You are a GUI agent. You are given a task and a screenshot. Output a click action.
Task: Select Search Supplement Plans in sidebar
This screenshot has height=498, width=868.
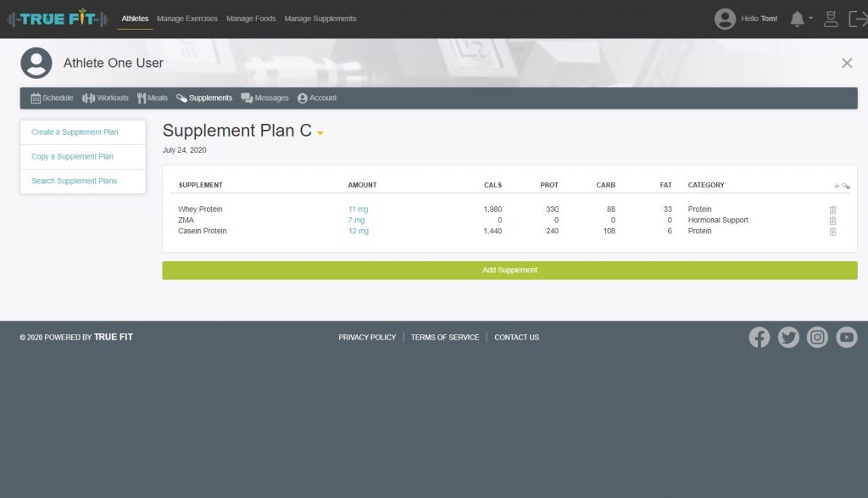point(74,181)
